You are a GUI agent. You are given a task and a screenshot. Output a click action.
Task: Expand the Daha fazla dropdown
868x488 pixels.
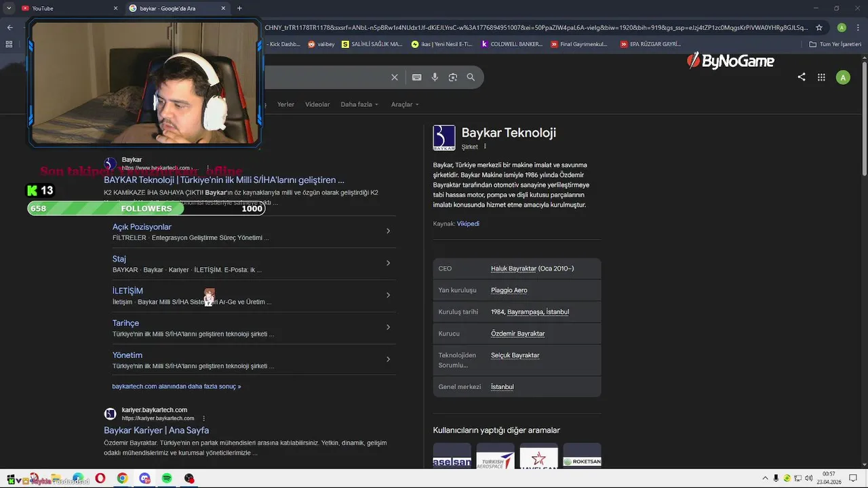tap(359, 104)
